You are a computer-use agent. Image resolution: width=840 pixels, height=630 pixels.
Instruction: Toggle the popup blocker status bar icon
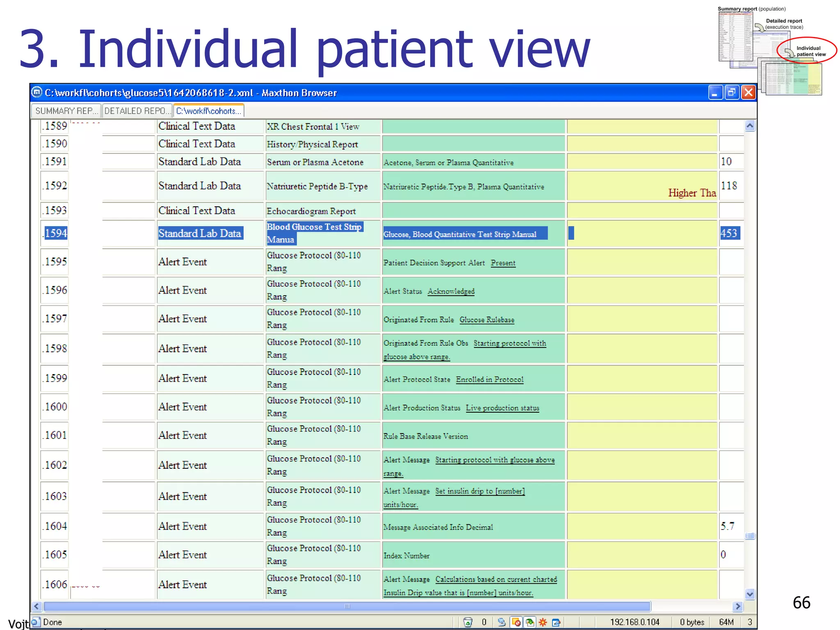click(516, 622)
